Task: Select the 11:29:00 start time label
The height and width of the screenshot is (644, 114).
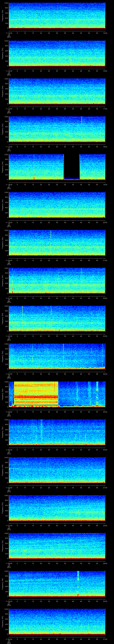Action: [x=9, y=601]
